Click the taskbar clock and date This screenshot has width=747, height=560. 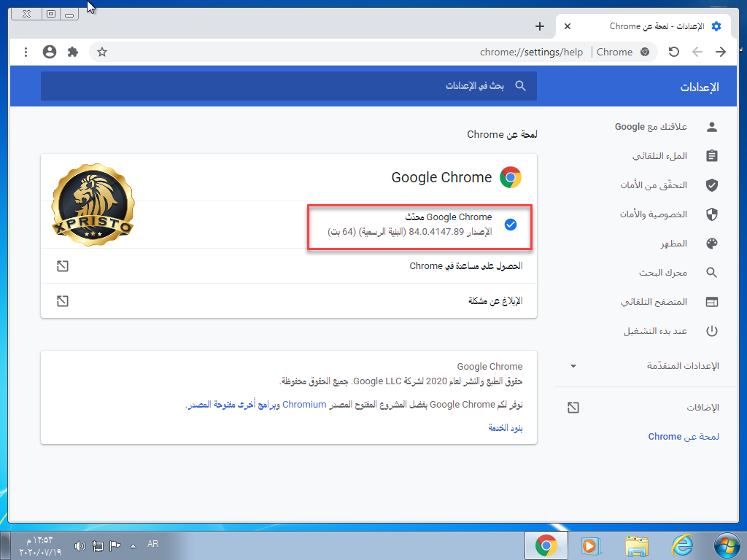point(40,545)
